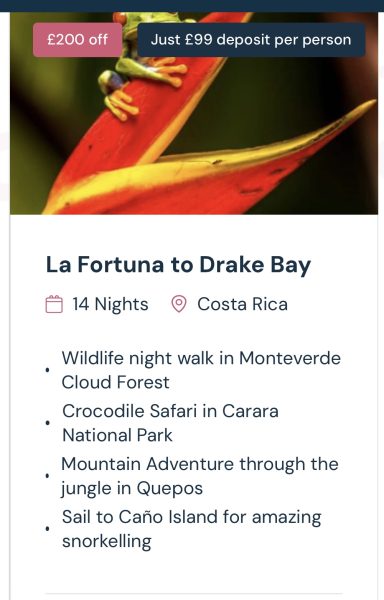The width and height of the screenshot is (384, 600).
Task: Open the La Fortuna to Drake Bay title
Action: [178, 265]
